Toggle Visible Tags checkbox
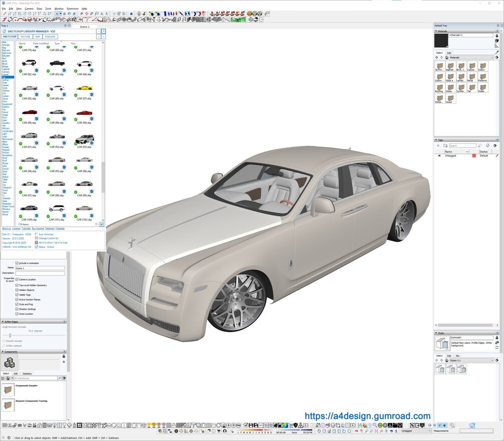 [17, 295]
